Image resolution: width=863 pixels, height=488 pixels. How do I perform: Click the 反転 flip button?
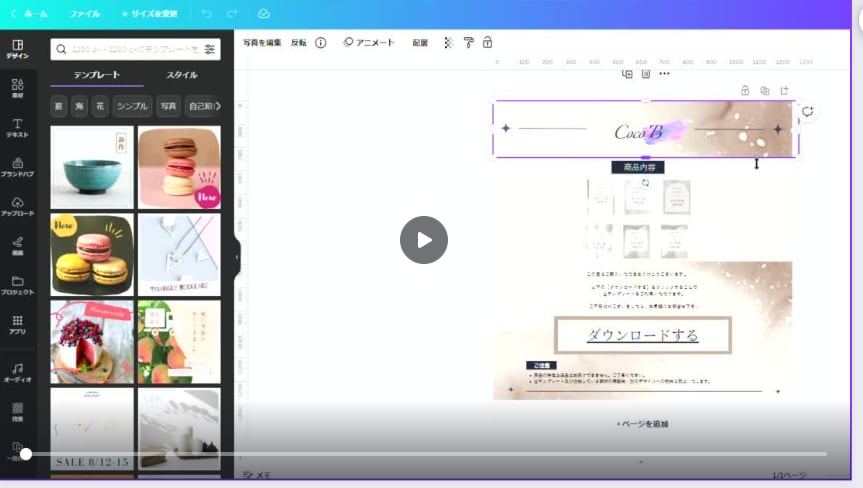[298, 42]
